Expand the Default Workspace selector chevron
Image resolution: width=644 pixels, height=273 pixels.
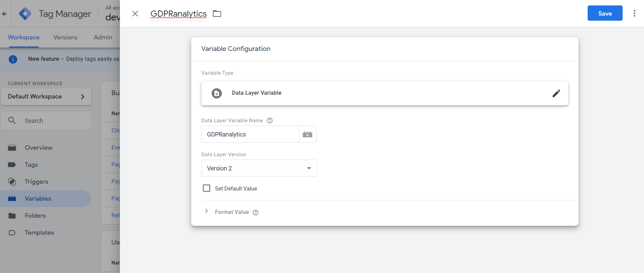[x=83, y=97]
